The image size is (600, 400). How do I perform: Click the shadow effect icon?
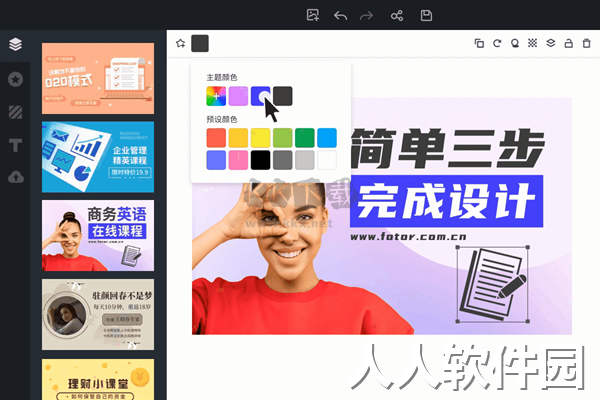coord(515,43)
